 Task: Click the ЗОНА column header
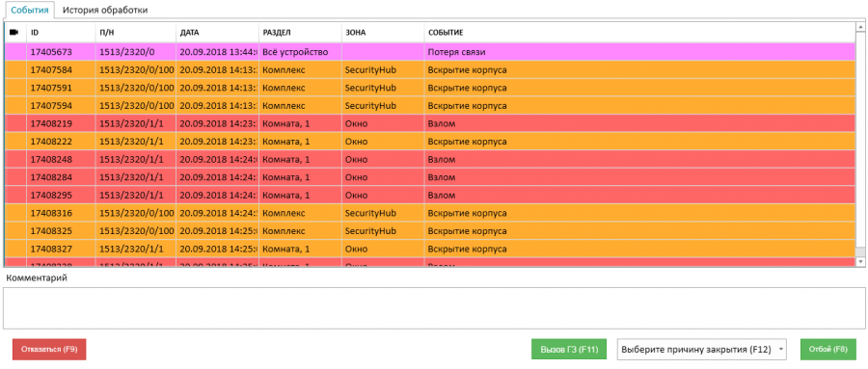coord(383,33)
